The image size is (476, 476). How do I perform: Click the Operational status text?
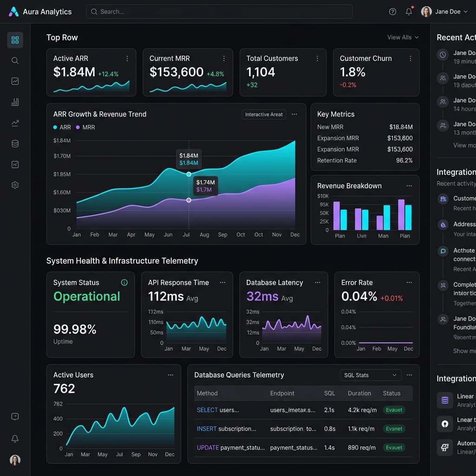86,296
